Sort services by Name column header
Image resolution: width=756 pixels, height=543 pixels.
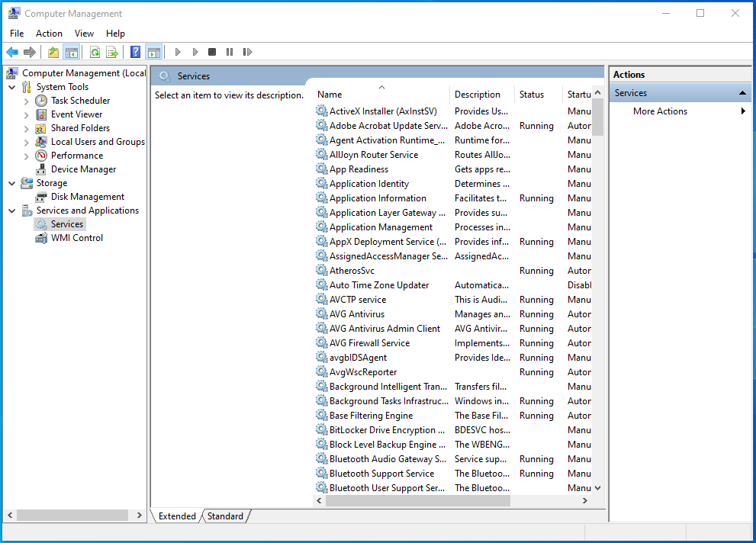[382, 95]
